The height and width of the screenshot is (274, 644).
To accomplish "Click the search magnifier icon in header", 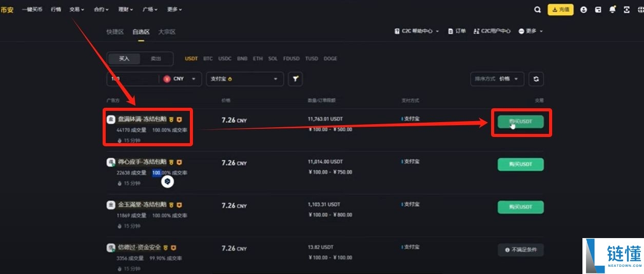I will (537, 10).
